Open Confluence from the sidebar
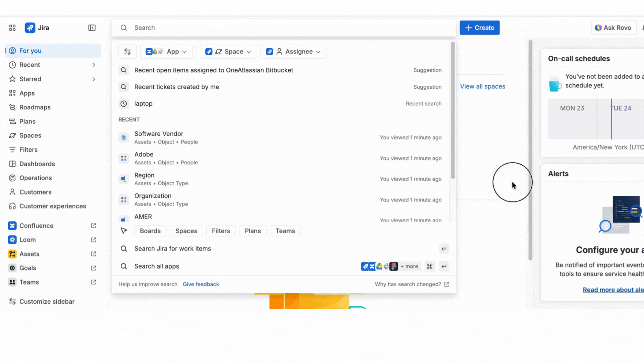The width and height of the screenshot is (644, 362). (x=36, y=226)
